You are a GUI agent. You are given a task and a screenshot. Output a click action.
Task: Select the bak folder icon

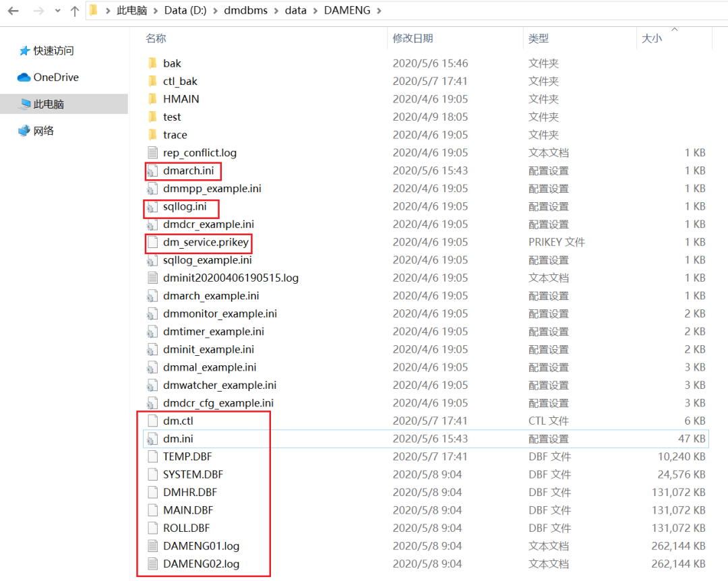(152, 63)
